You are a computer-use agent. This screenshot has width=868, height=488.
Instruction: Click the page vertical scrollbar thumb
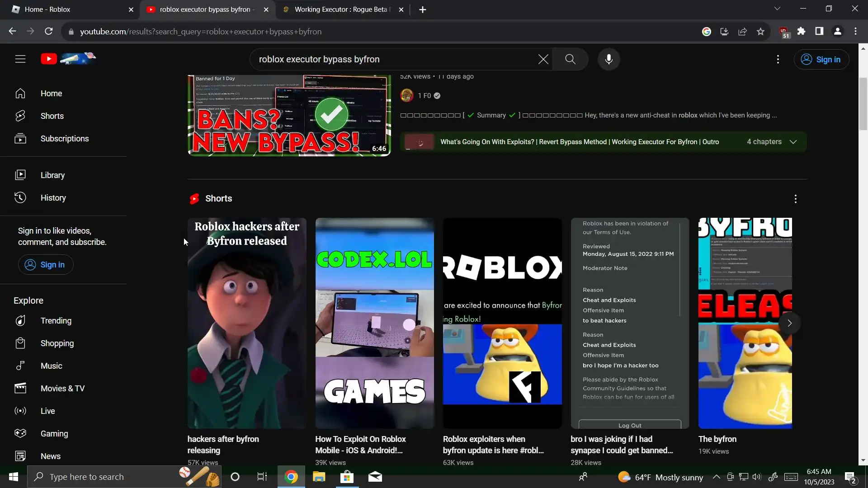pyautogui.click(x=863, y=104)
